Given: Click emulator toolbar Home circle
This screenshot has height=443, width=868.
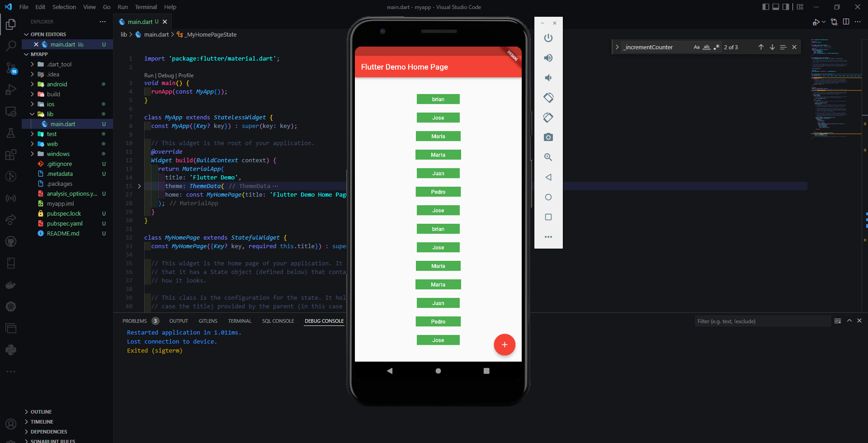Looking at the screenshot, I should tap(548, 197).
